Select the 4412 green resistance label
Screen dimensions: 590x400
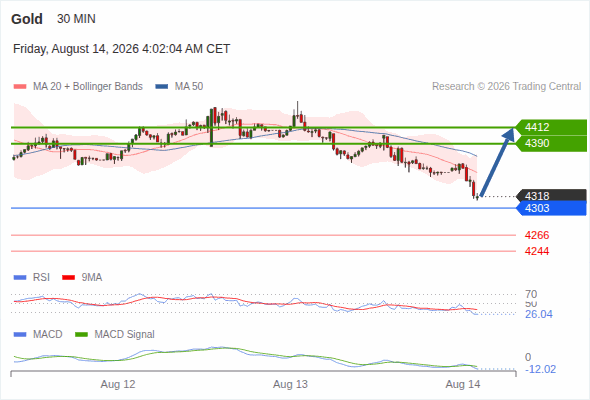point(551,127)
